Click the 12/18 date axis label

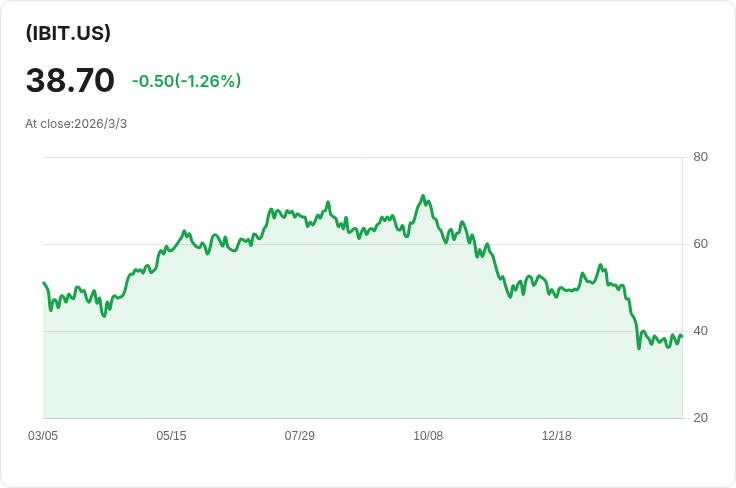click(x=557, y=436)
